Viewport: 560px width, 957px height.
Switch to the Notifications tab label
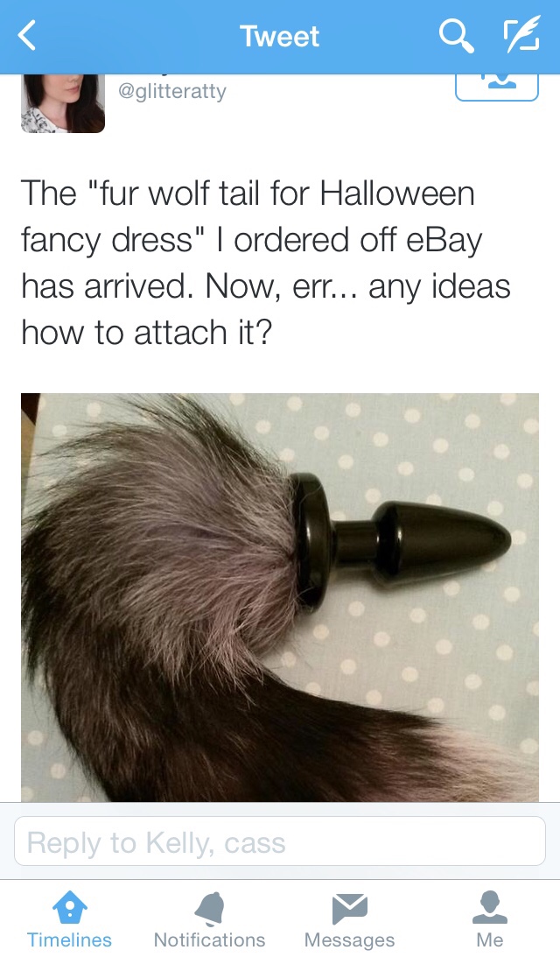209,939
